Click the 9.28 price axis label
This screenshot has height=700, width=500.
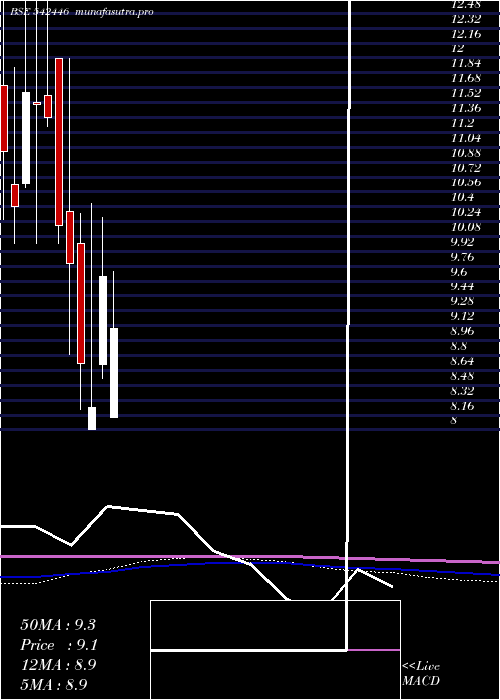coord(463,301)
